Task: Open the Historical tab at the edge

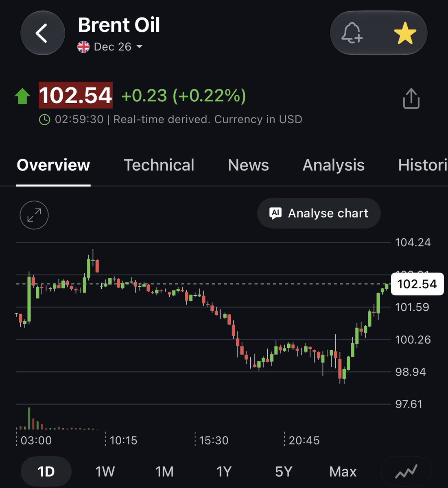Action: point(423,165)
